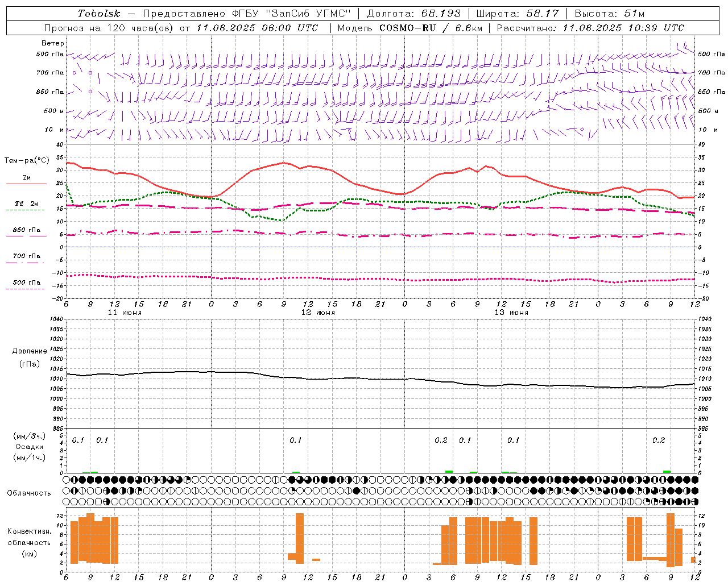
Task: Click the "11 июня" date label
Action: pyautogui.click(x=125, y=313)
